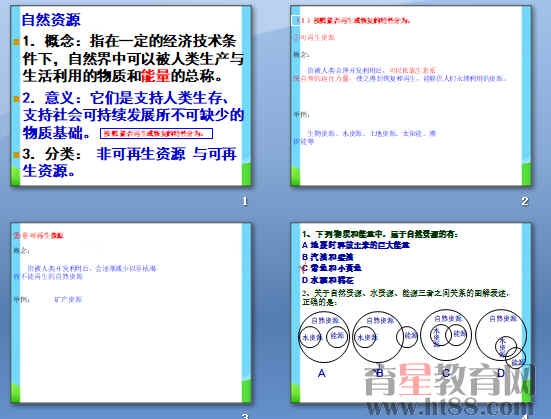Click question 2 text on slide 4
This screenshot has width=551, height=419.
(x=406, y=297)
